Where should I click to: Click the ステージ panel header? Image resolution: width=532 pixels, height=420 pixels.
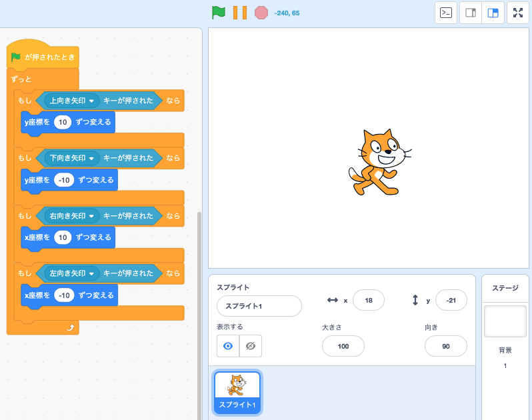(505, 288)
